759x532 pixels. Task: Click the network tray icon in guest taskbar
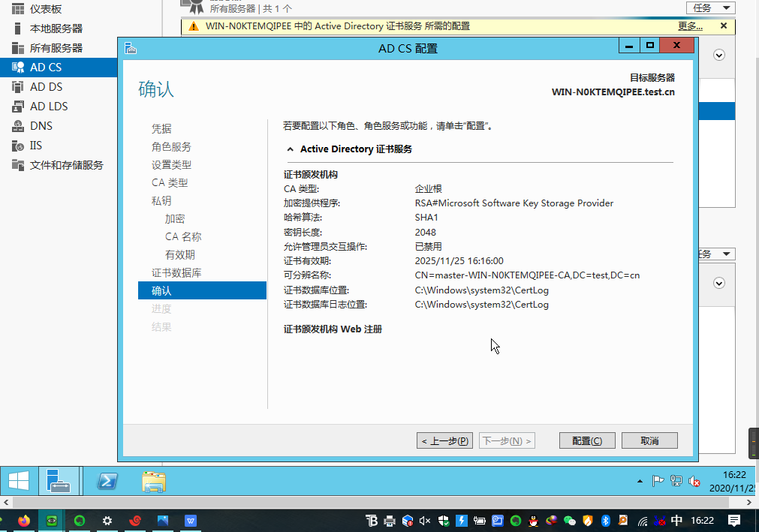pyautogui.click(x=676, y=481)
